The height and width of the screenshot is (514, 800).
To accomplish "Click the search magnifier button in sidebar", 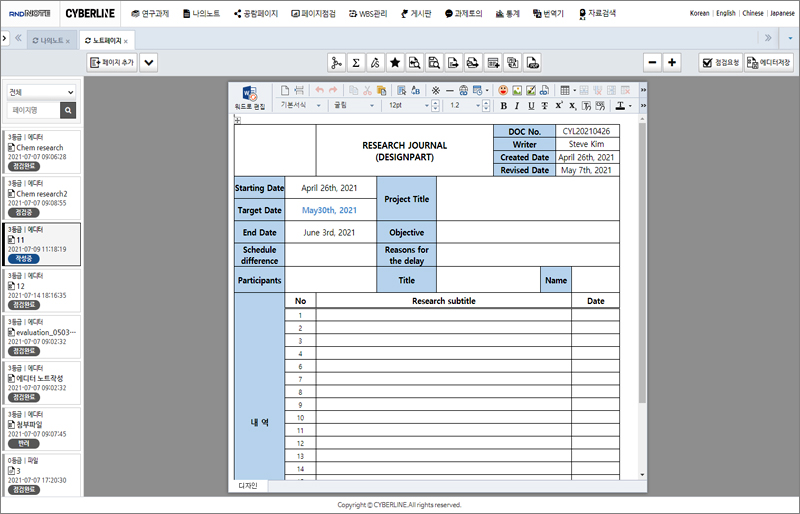I will pos(68,110).
